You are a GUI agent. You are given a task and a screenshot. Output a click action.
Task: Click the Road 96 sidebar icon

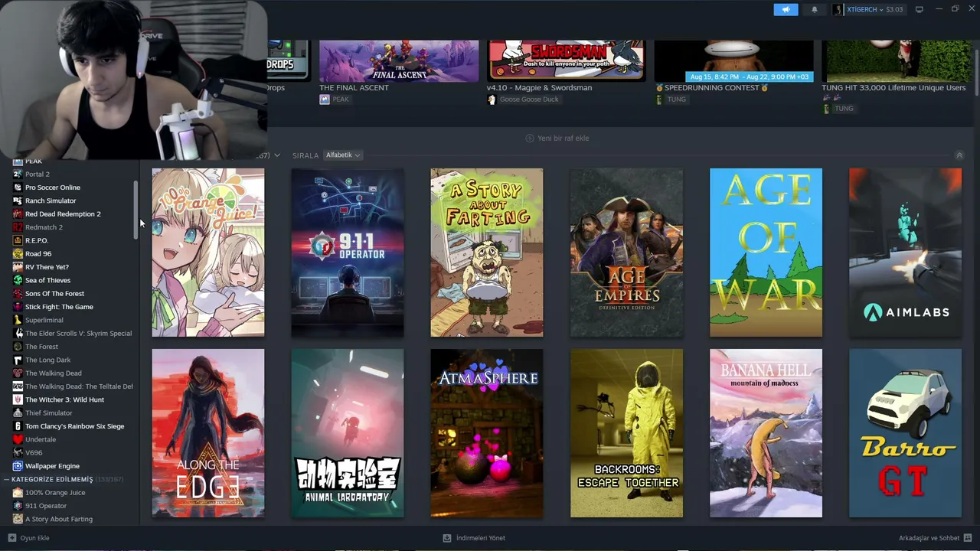tap(18, 254)
